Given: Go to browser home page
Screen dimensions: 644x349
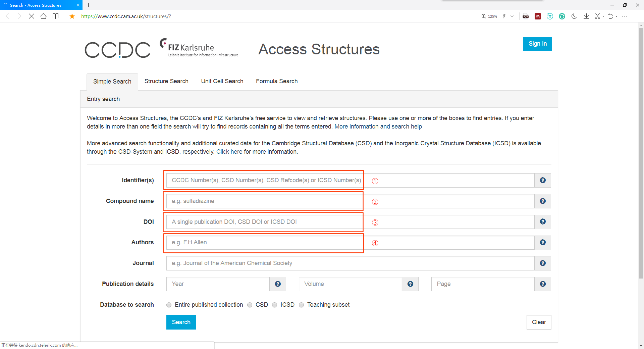Looking at the screenshot, I should coord(44,16).
